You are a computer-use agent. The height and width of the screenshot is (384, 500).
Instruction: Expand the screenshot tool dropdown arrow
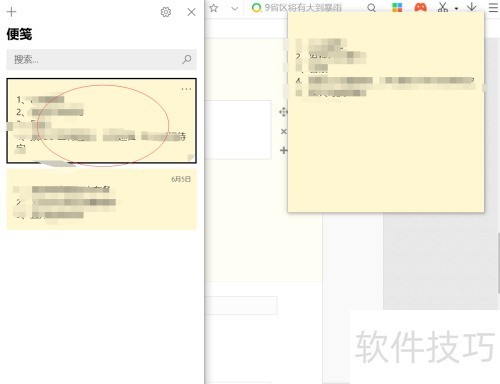(456, 8)
